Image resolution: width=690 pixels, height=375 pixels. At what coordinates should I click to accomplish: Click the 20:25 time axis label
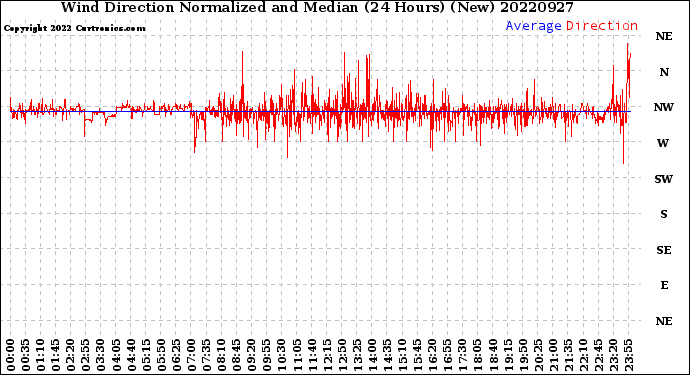[x=538, y=355]
